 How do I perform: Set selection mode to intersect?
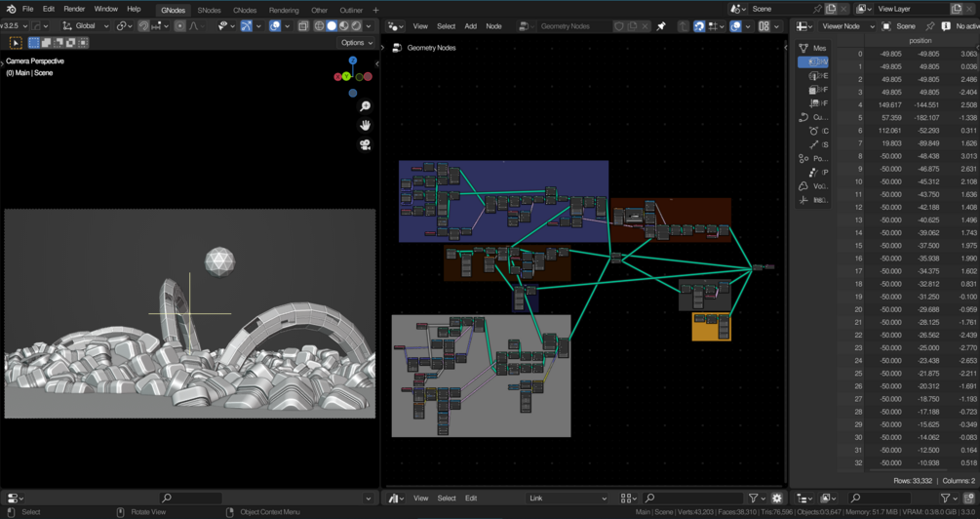pyautogui.click(x=83, y=43)
